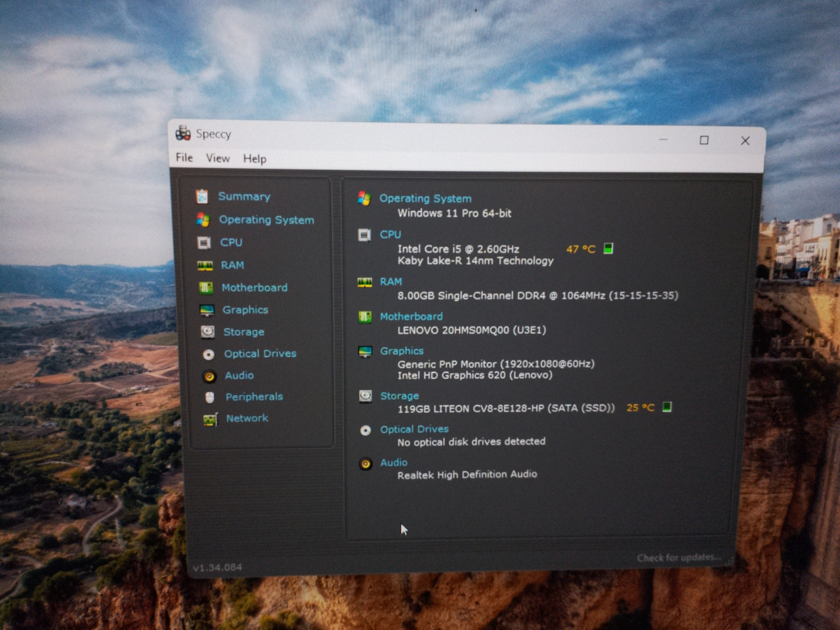The width and height of the screenshot is (840, 630).
Task: Click the CPU icon in summary pane
Action: [x=365, y=235]
